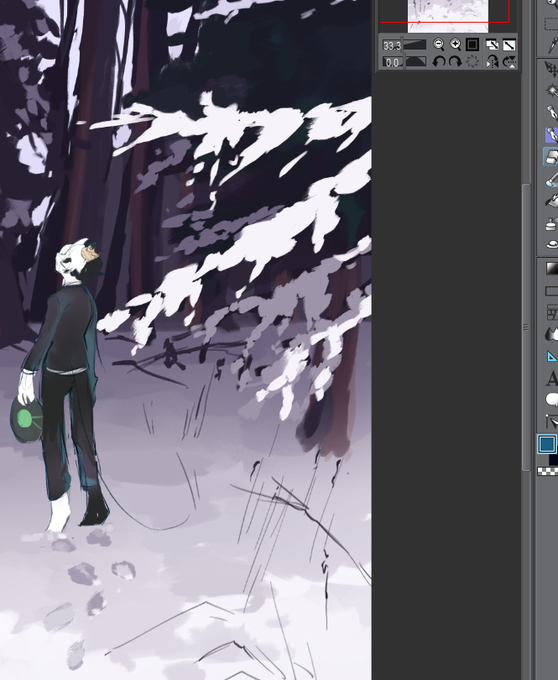Screen dimensions: 558x680
Task: Select the auto select magic wand tool
Action: (x=552, y=91)
